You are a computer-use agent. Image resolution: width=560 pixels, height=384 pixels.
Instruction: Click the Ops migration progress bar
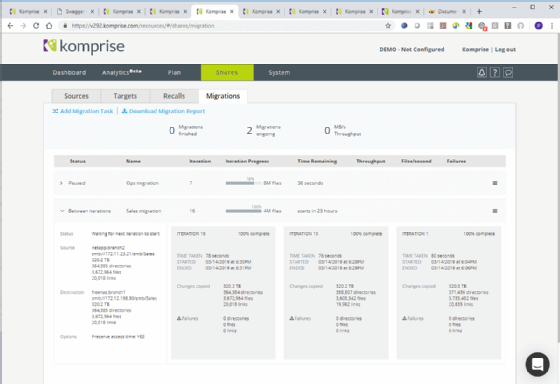243,183
